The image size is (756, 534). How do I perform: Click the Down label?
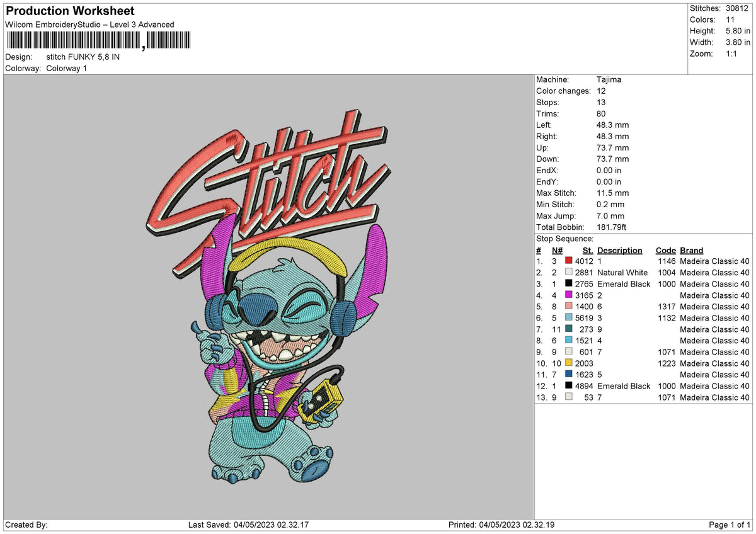547,159
